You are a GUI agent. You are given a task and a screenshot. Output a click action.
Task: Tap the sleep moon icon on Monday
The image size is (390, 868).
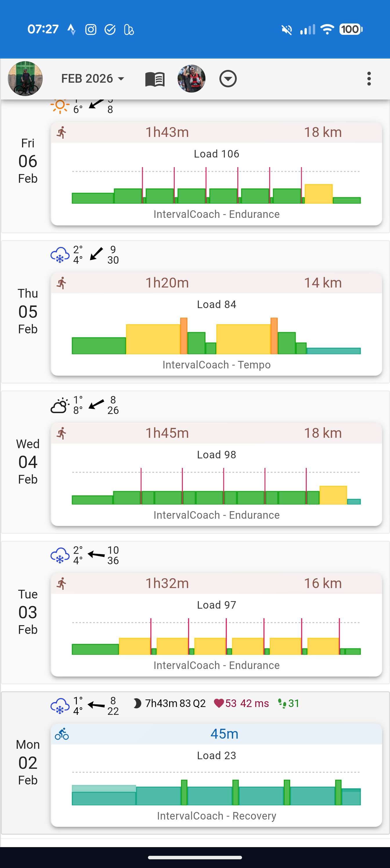click(x=137, y=703)
